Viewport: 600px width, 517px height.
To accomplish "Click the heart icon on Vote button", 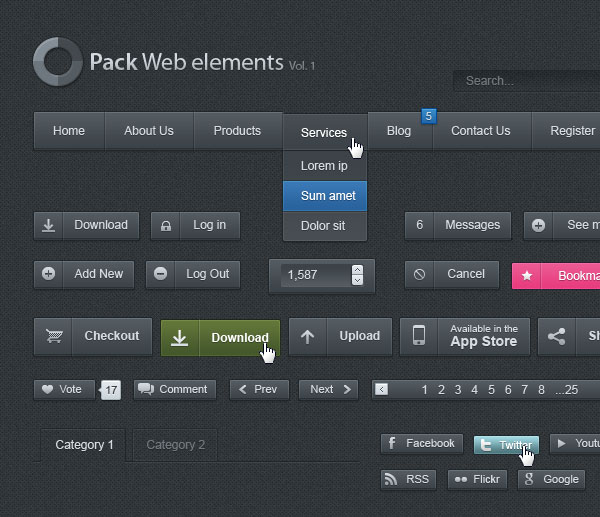I will click(x=47, y=390).
